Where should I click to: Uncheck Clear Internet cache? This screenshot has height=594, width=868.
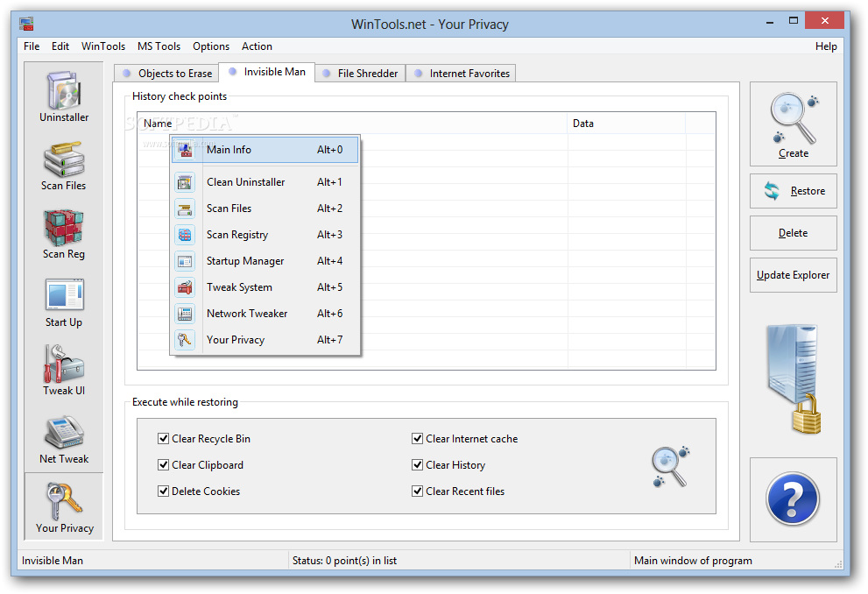(x=418, y=439)
